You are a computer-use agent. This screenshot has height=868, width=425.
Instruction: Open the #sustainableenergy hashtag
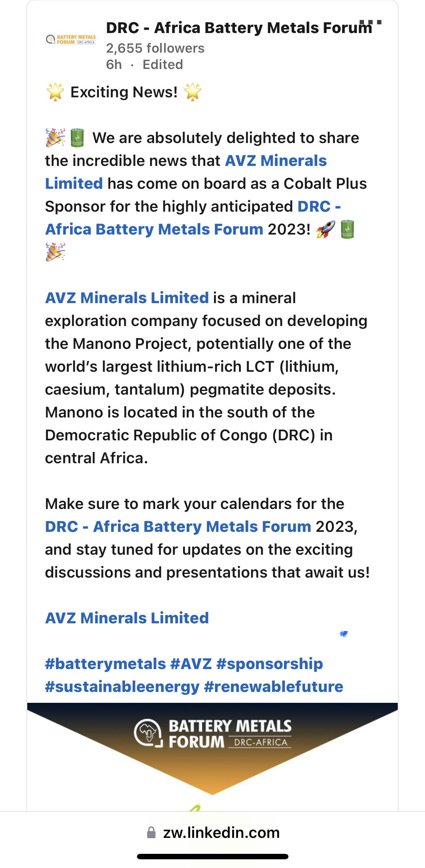click(x=122, y=687)
